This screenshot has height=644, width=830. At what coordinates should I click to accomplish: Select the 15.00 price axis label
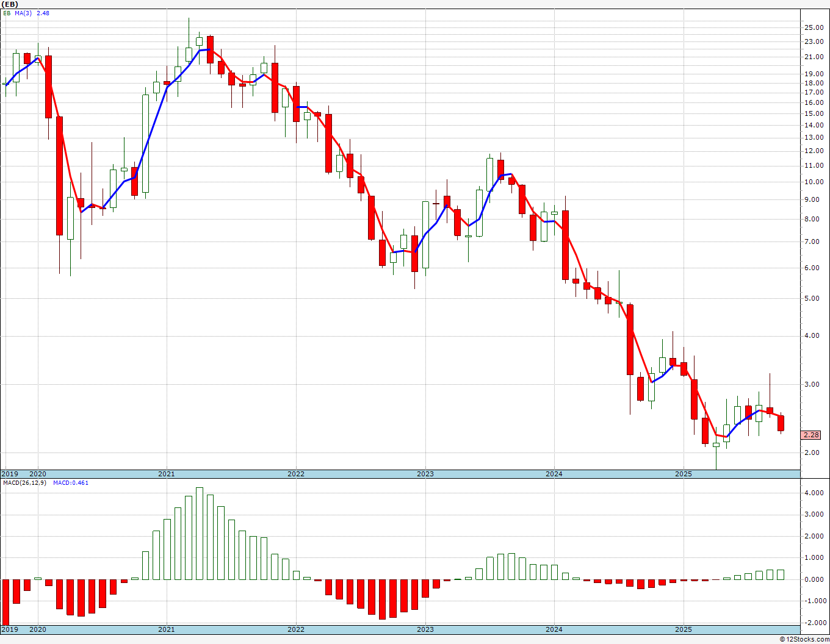coord(814,114)
